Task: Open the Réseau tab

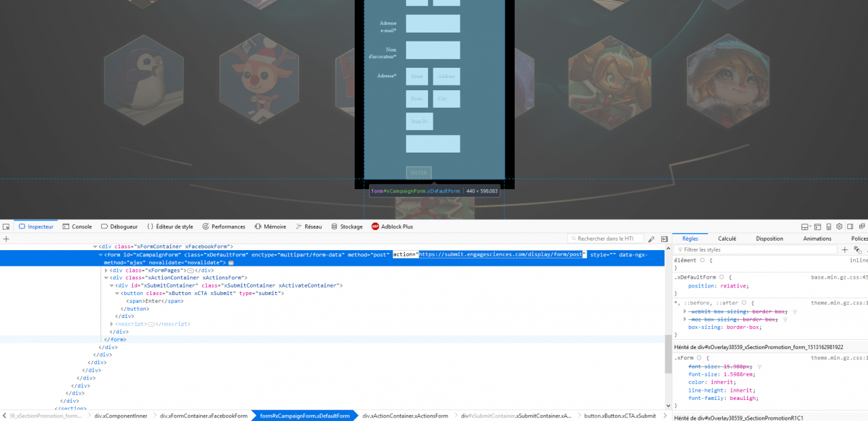Action: 309,226
